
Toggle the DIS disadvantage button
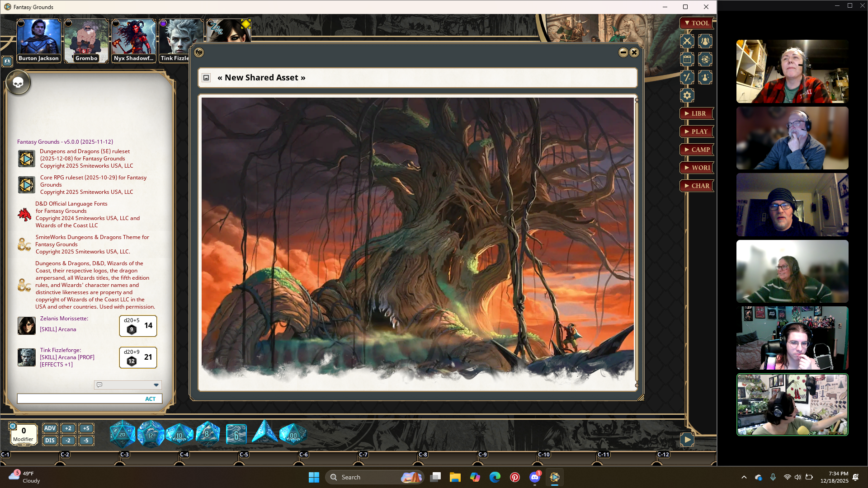tap(50, 441)
